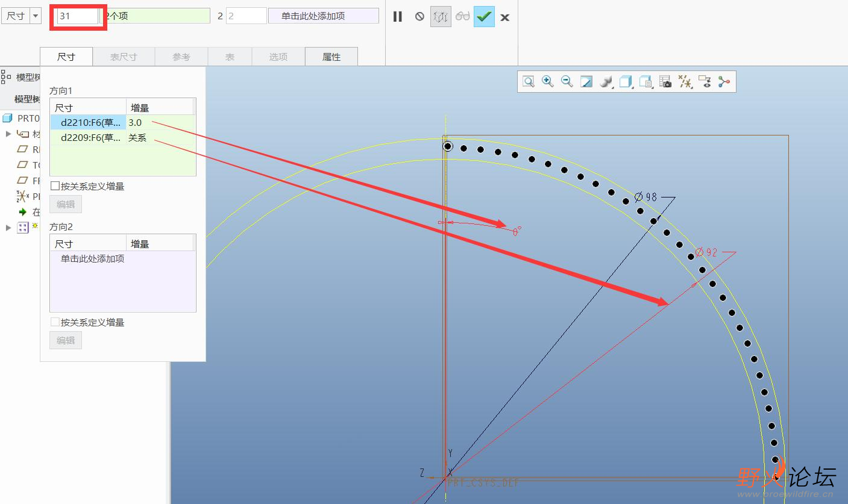Open the 尺寸 pattern type dropdown
Screen dimensions: 848x504
point(21,16)
